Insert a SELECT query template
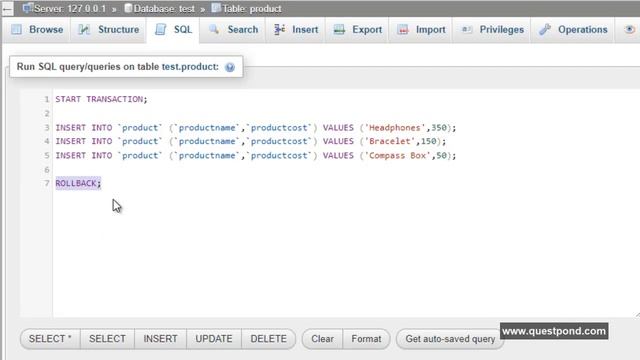 (x=107, y=339)
